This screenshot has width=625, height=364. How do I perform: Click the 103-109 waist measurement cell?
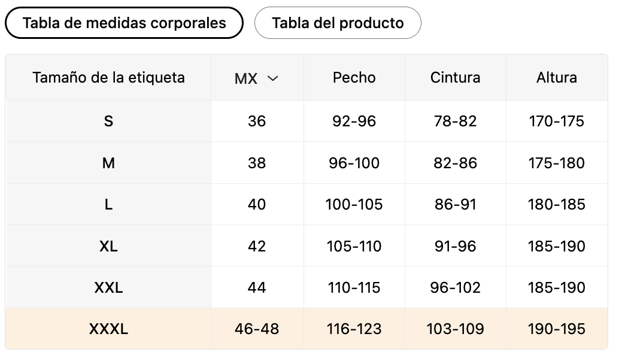[x=455, y=329]
